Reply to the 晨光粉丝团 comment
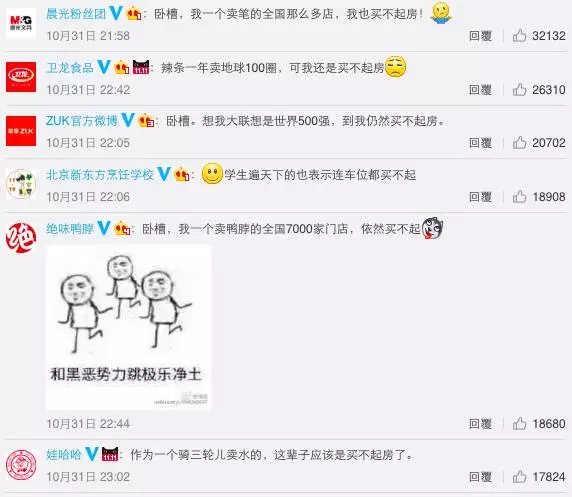572x497 pixels. pyautogui.click(x=480, y=36)
